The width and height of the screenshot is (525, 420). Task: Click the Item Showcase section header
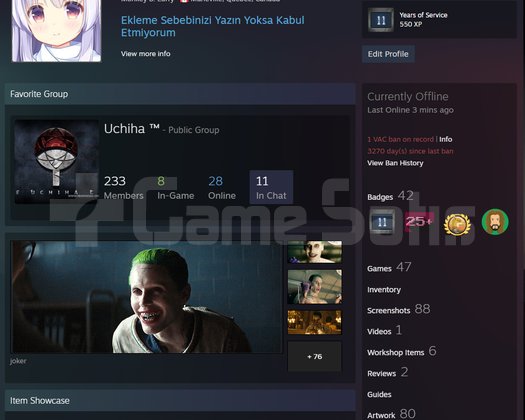pos(180,401)
